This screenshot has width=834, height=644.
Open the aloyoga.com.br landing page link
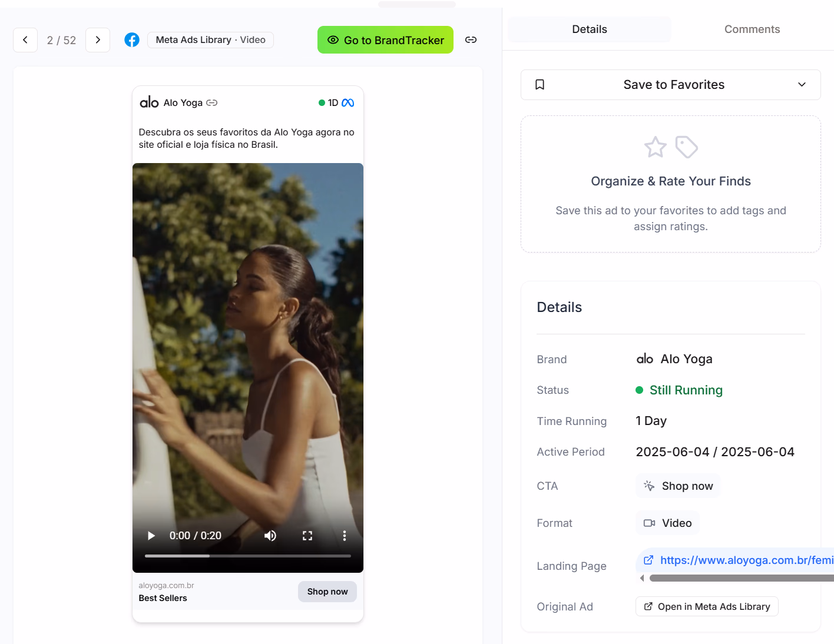pyautogui.click(x=747, y=560)
